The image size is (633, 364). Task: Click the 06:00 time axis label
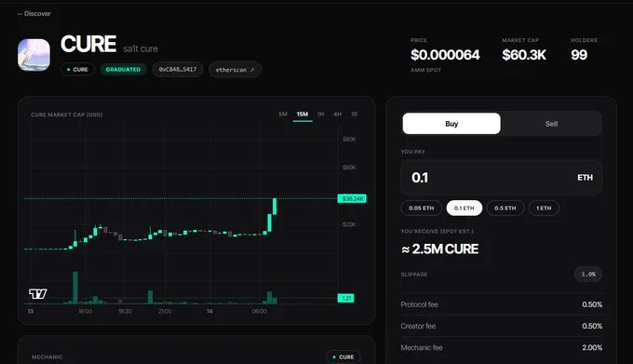(259, 311)
